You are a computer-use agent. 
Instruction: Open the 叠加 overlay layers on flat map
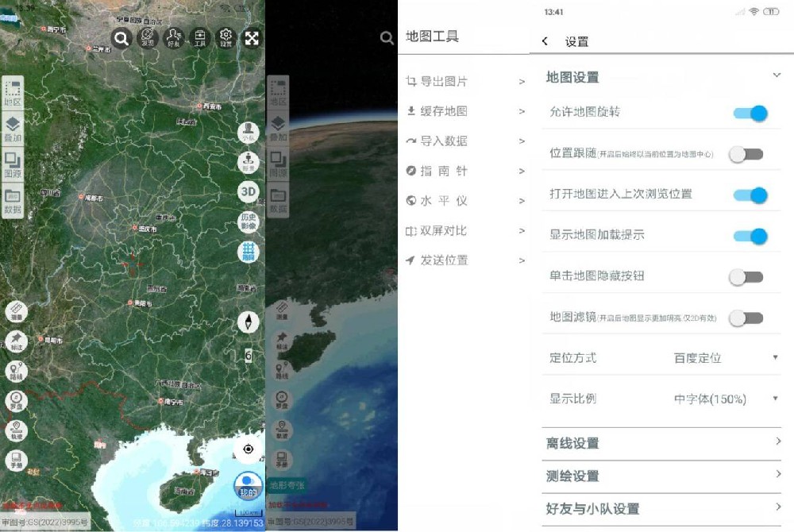tap(13, 129)
